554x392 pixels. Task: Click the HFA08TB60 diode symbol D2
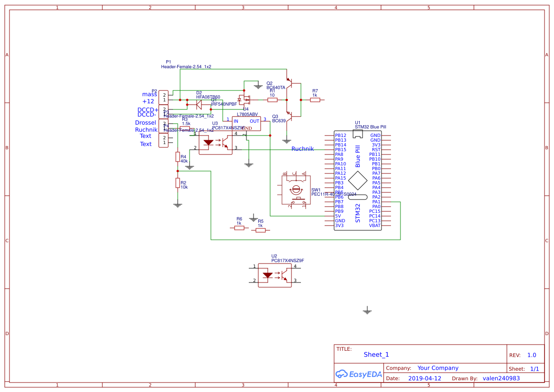[x=199, y=104]
